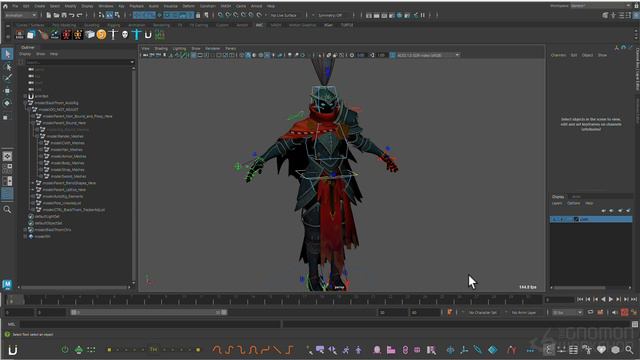Jump to start of playback range

(580, 300)
